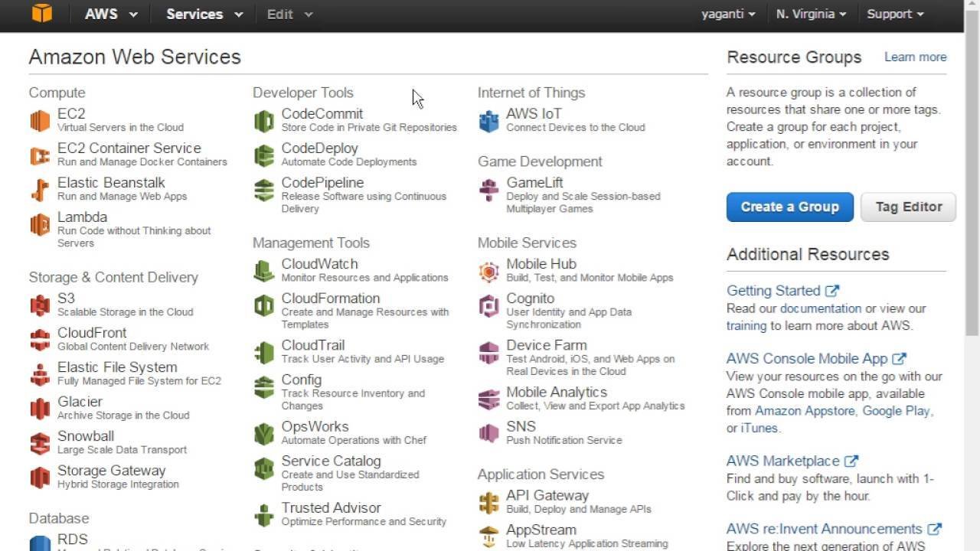This screenshot has width=980, height=551.
Task: Expand the AWS dropdown menu
Action: [112, 14]
